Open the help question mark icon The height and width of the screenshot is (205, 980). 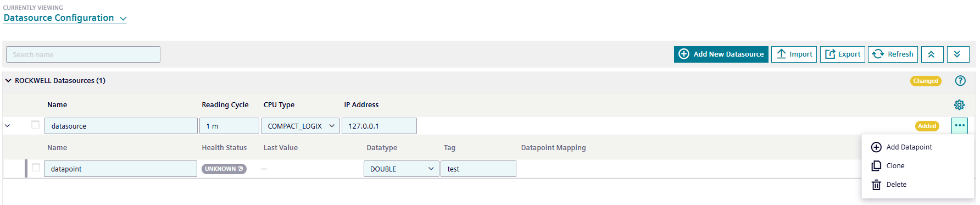point(960,81)
